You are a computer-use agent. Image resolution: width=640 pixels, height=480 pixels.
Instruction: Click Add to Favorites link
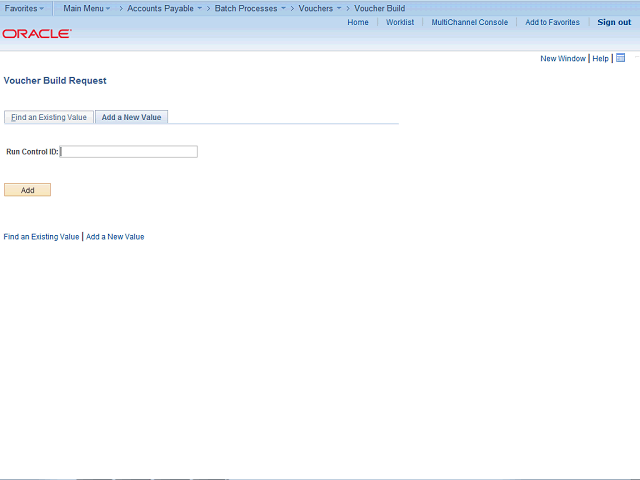[x=552, y=22]
